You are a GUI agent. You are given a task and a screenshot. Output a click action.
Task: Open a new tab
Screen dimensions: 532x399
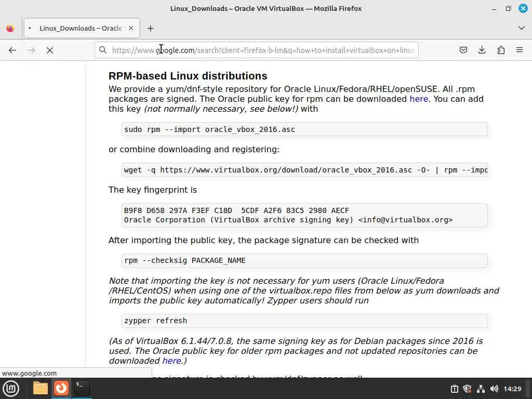(150, 29)
